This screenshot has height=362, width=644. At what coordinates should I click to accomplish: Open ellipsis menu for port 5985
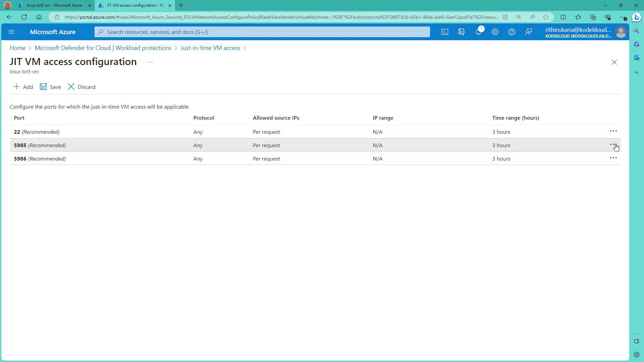click(x=613, y=144)
